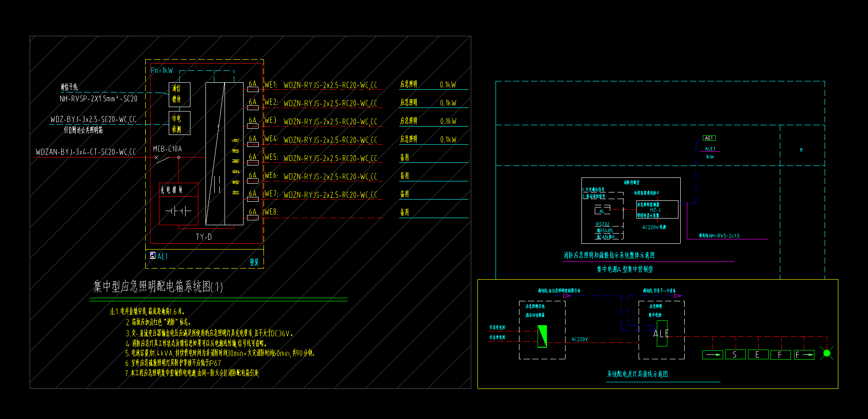The height and width of the screenshot is (419, 868).
Task: Click the luminaire box with F and arrow
Action: 804,355
